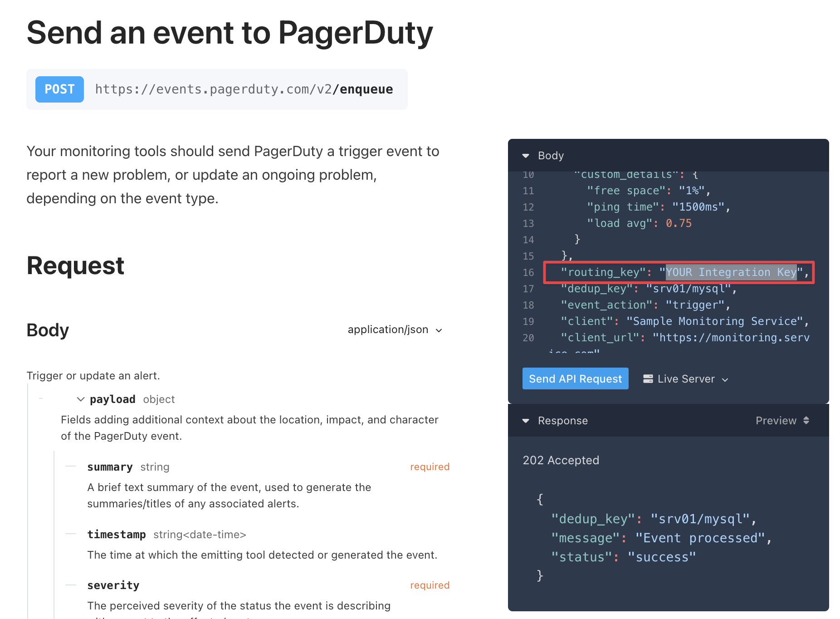Click the "routing_key" field name
Image resolution: width=840 pixels, height=619 pixels.
pos(603,272)
